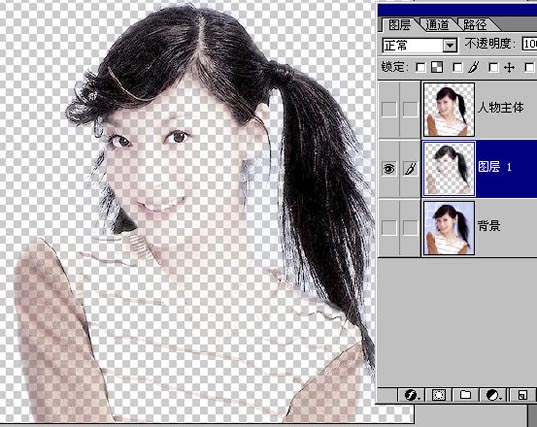
Task: Click the paintbrush lock icon
Action: point(474,67)
